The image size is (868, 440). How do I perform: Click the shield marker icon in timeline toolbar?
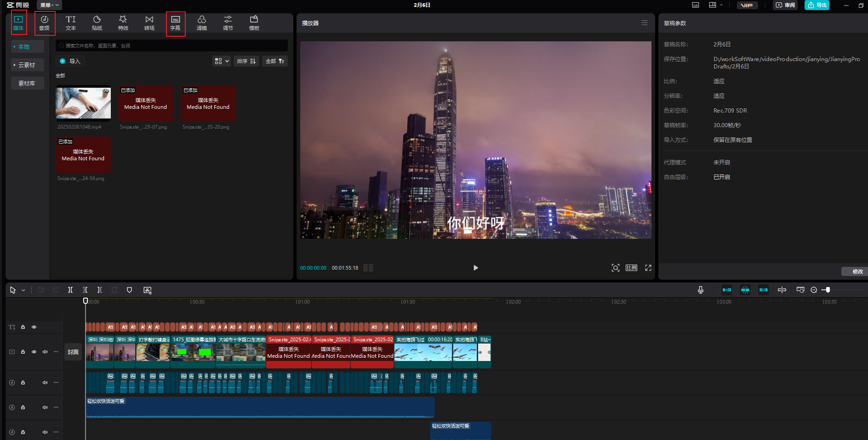pyautogui.click(x=129, y=290)
